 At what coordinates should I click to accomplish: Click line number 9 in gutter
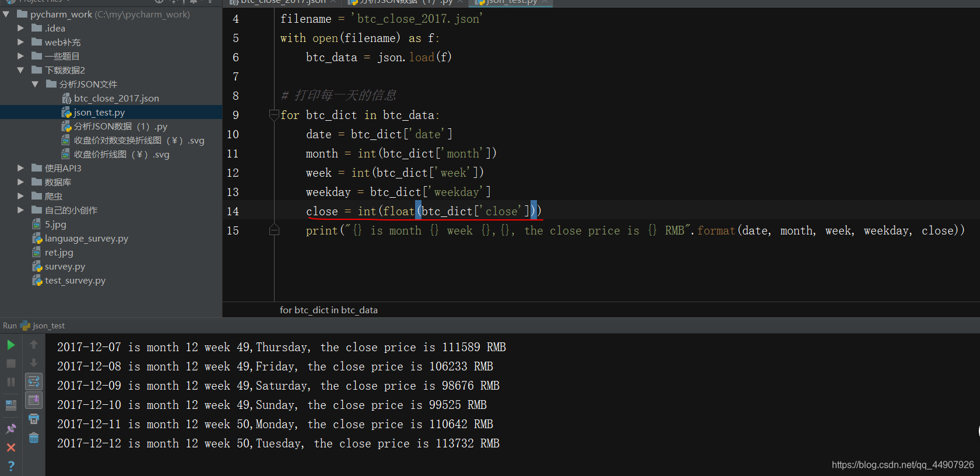(236, 115)
